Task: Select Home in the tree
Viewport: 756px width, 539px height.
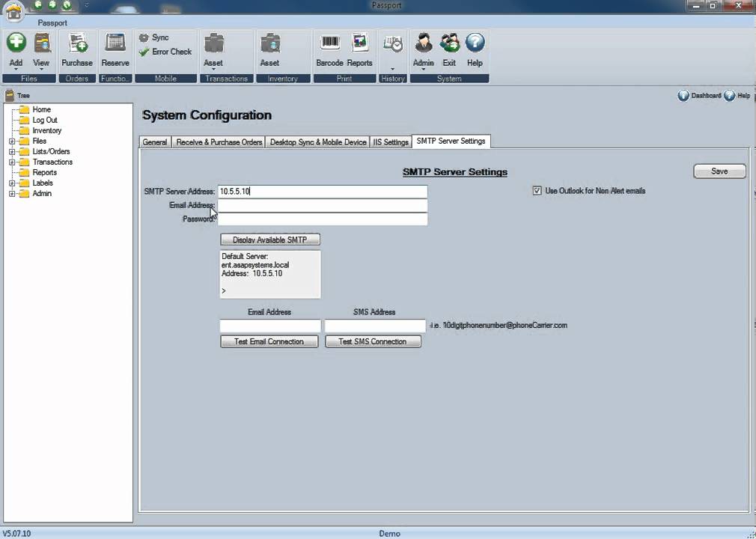Action: pyautogui.click(x=41, y=109)
